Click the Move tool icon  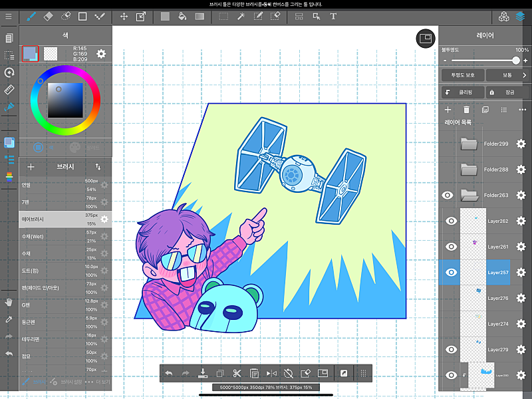click(124, 16)
